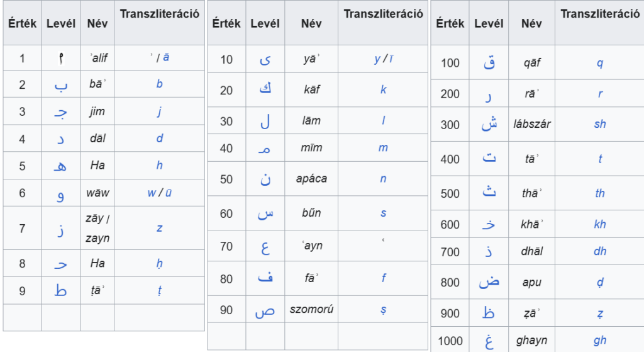
Task: Click the Arabic letter for value 9
Action: [60, 290]
